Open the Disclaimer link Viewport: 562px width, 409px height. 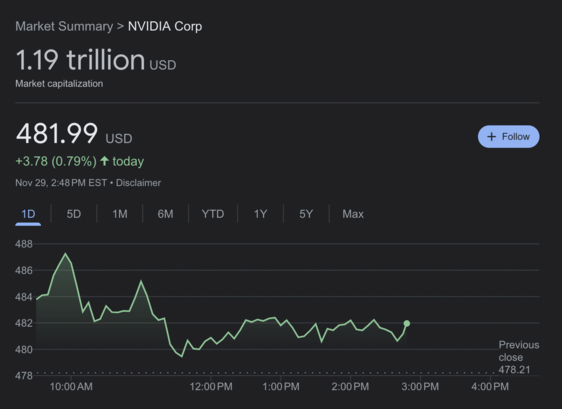coord(138,183)
